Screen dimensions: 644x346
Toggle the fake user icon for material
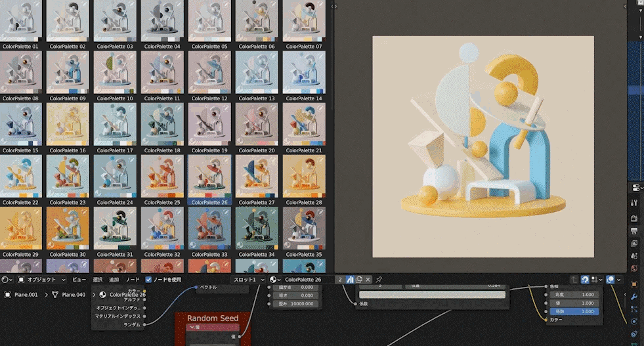349,280
